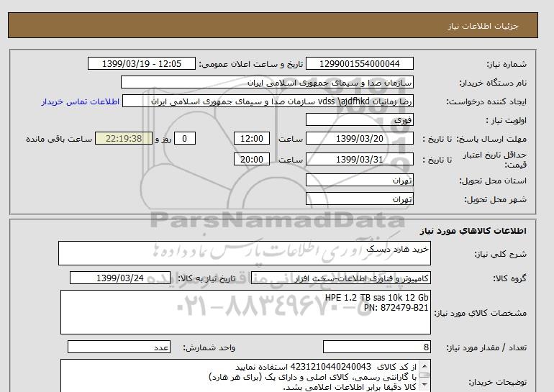This screenshot has width=554, height=392.
Task: Select the delivery city field تهران
Action: [359, 199]
